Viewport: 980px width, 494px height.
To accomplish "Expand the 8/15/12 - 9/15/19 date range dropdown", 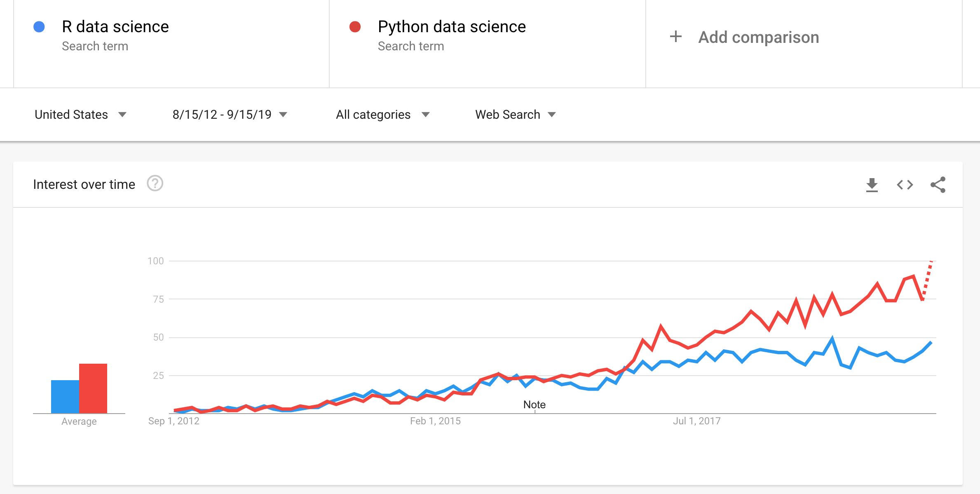I will (230, 114).
